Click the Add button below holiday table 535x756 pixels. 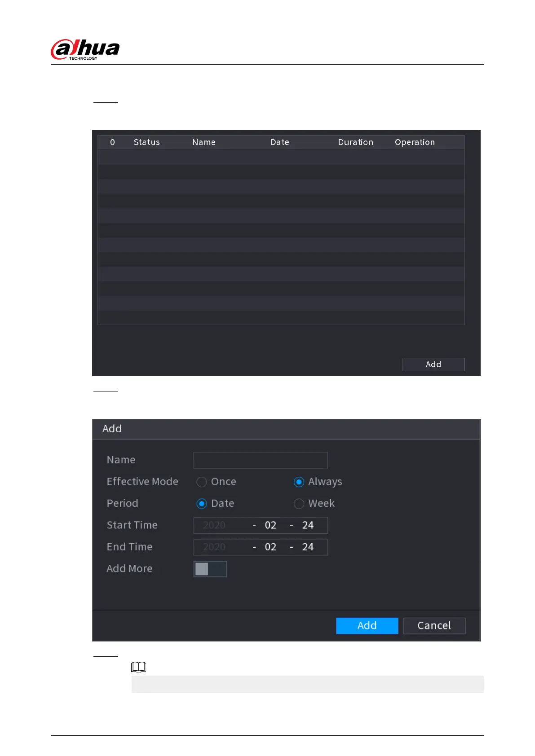pyautogui.click(x=433, y=364)
